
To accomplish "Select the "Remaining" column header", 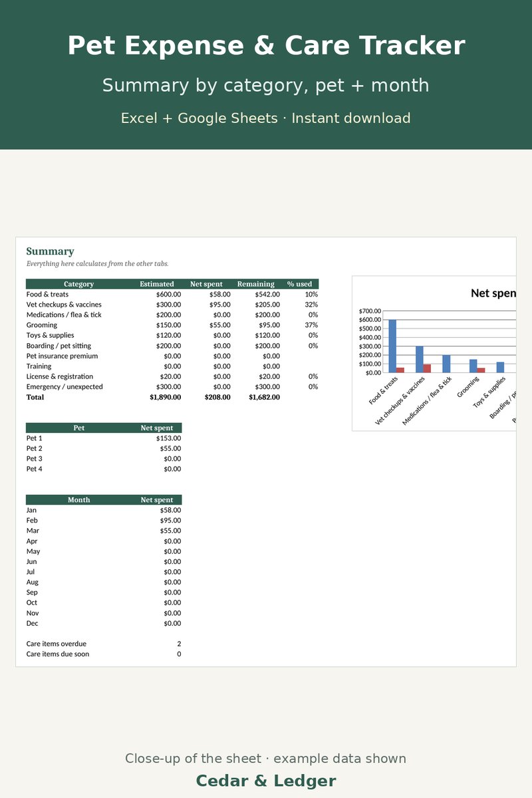I will click(x=255, y=284).
